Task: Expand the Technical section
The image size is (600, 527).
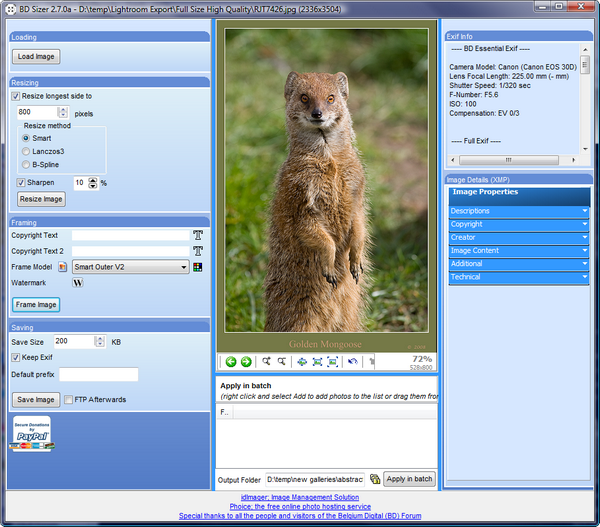Action: pyautogui.click(x=519, y=277)
